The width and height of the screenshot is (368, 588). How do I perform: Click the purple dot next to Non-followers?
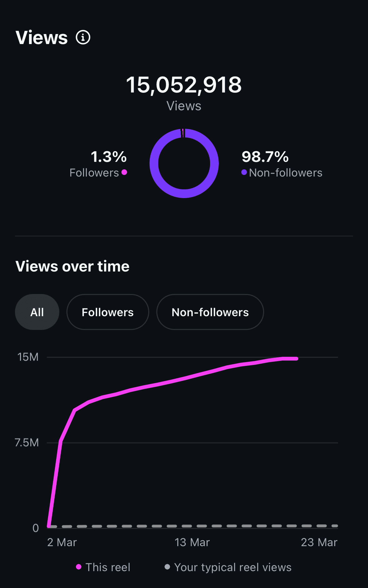click(x=244, y=172)
